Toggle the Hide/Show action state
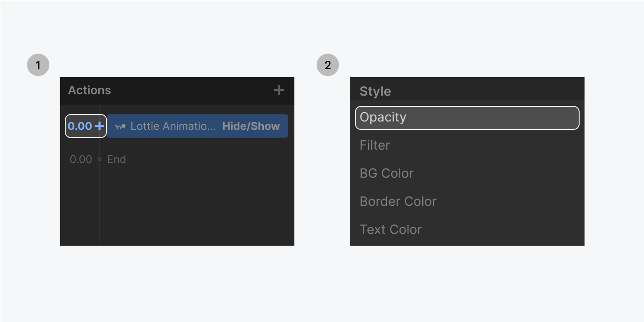This screenshot has width=644, height=322. 251,126
